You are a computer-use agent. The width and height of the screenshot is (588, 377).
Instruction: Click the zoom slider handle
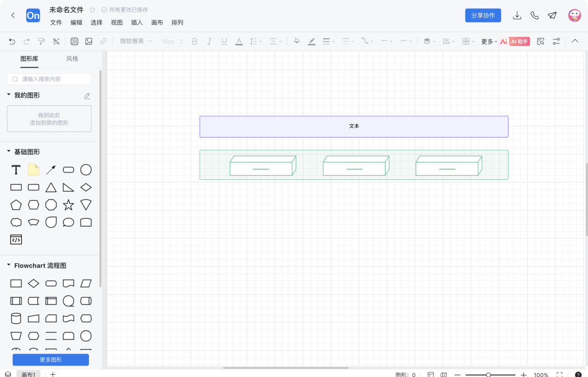tap(488, 375)
